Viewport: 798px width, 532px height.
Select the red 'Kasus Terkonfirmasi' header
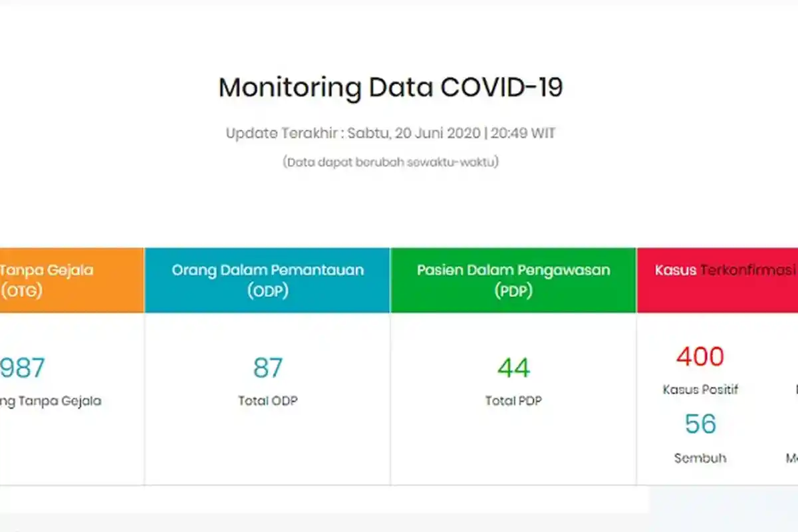[x=725, y=270]
